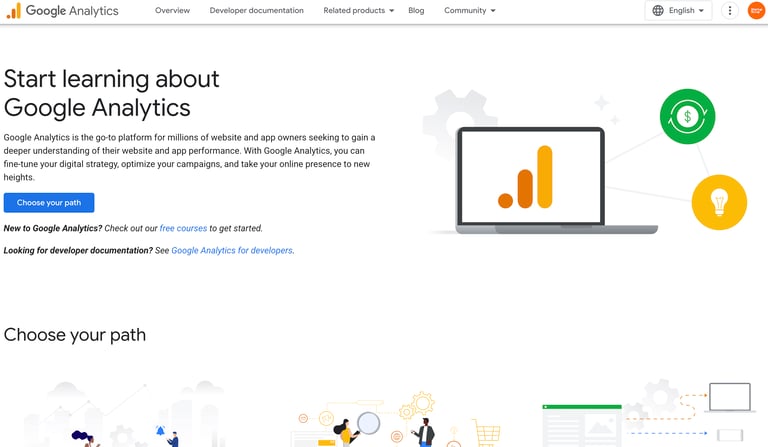Expand the Community dropdown
The height and width of the screenshot is (447, 768).
pyautogui.click(x=470, y=10)
